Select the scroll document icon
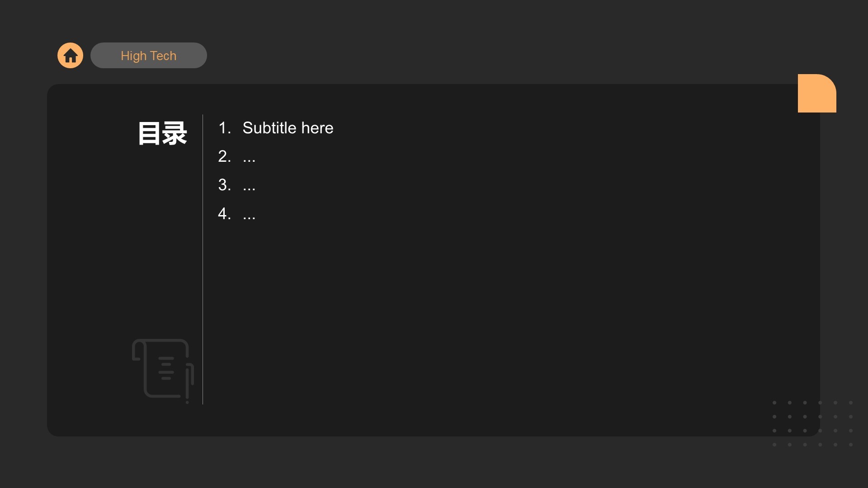 click(x=163, y=370)
